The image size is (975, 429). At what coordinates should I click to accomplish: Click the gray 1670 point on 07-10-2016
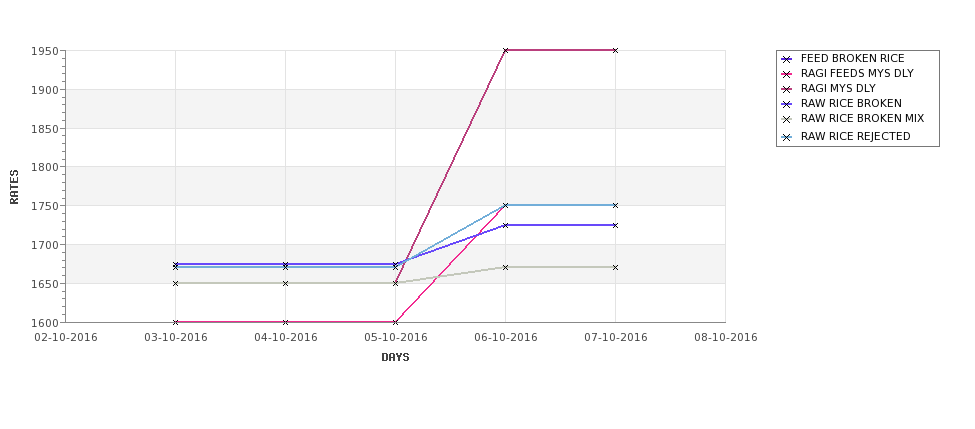(615, 267)
